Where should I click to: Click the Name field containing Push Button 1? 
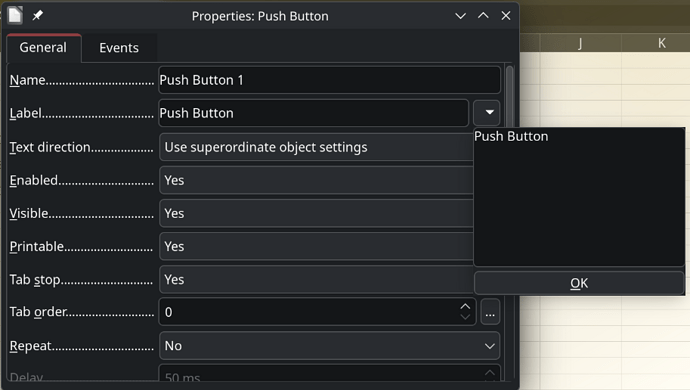[329, 80]
